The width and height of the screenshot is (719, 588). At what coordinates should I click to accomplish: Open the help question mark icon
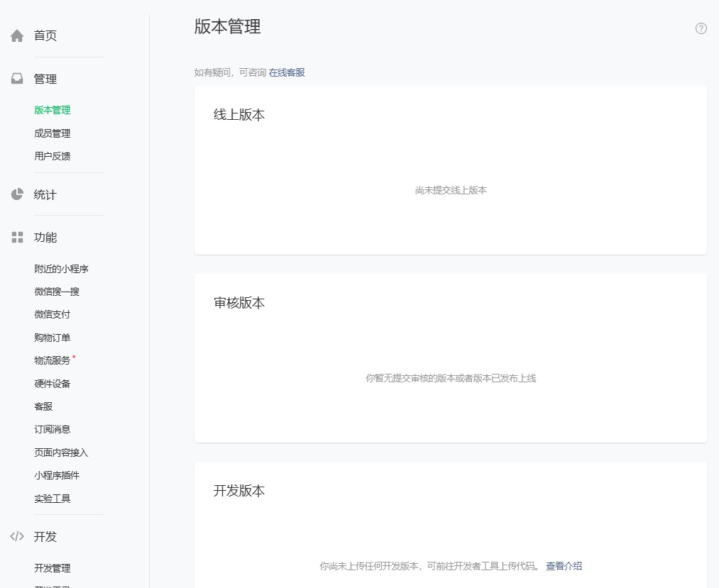click(701, 28)
